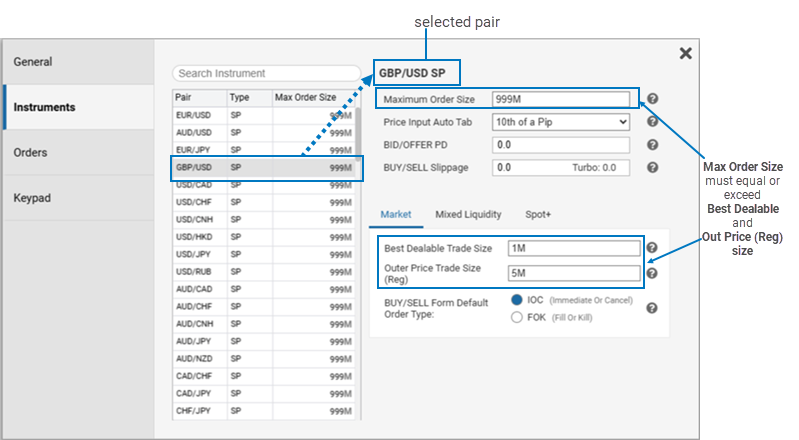Click help icon next to Maximum Order Size
Screen dimensions: 799x440
tap(652, 99)
